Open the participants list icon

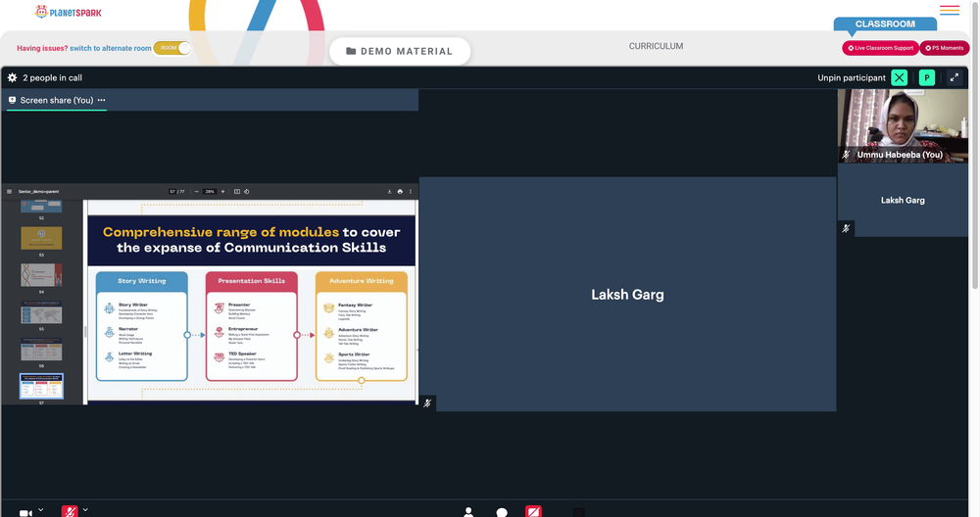pyautogui.click(x=468, y=512)
